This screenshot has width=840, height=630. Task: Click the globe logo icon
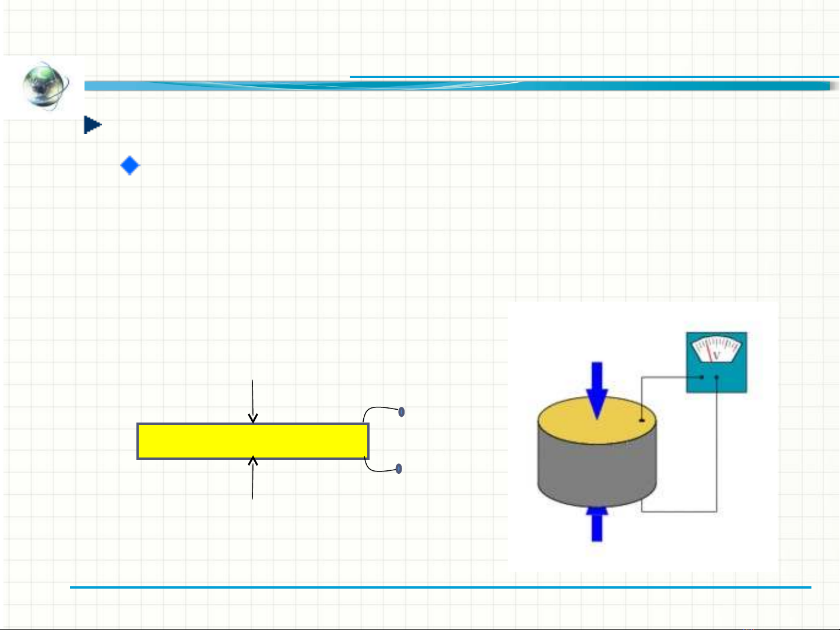[x=44, y=86]
